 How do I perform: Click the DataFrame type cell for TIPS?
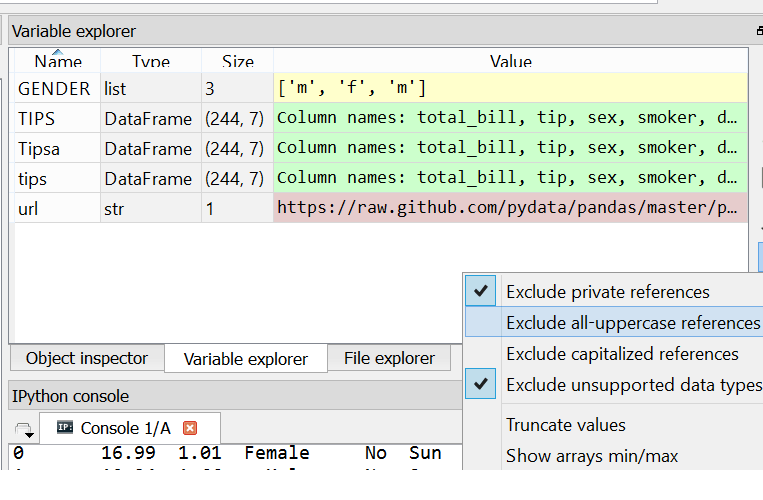(151, 119)
